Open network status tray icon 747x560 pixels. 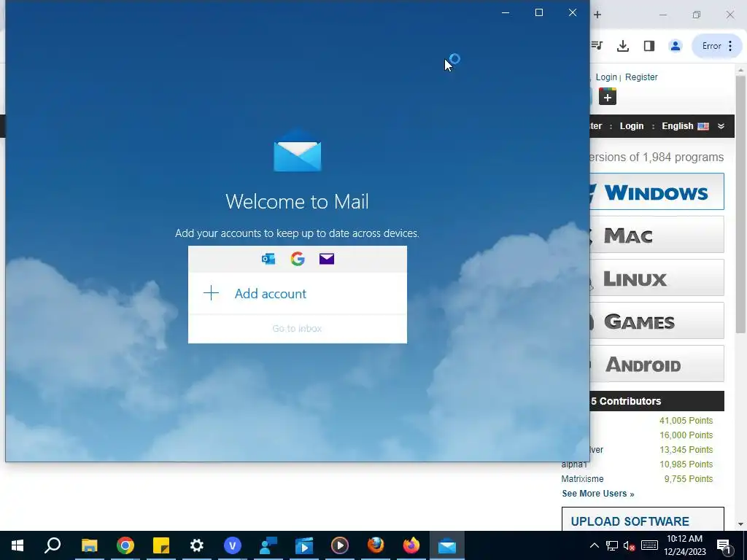(x=612, y=545)
